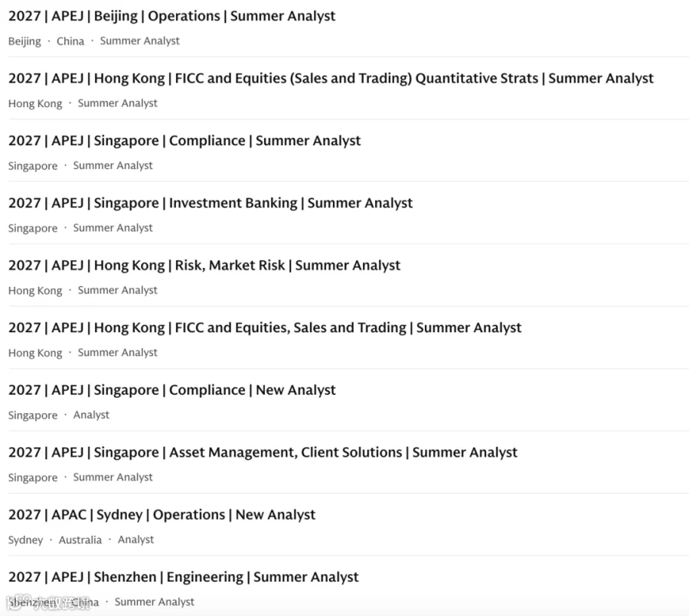Click Singapore tag under Asset Management listing
This screenshot has height=616, width=689.
pyautogui.click(x=33, y=478)
